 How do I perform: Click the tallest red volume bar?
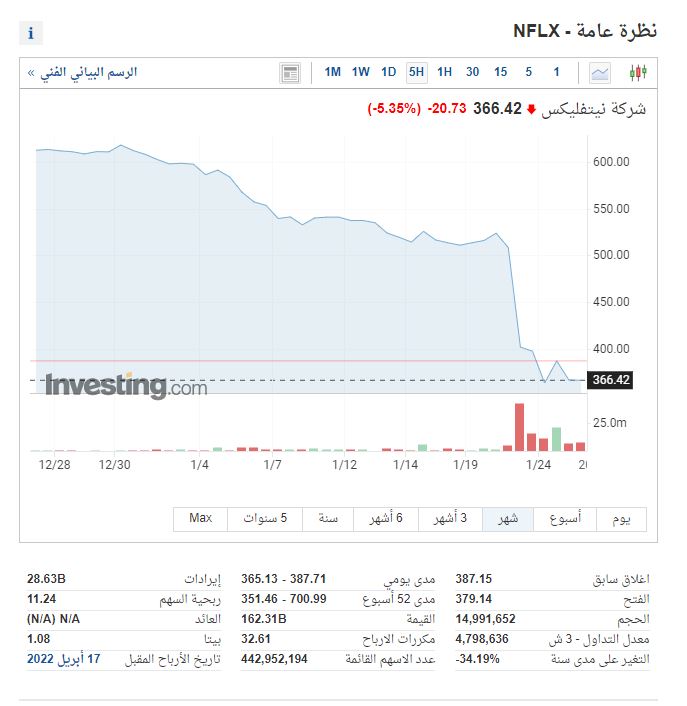tap(519, 427)
